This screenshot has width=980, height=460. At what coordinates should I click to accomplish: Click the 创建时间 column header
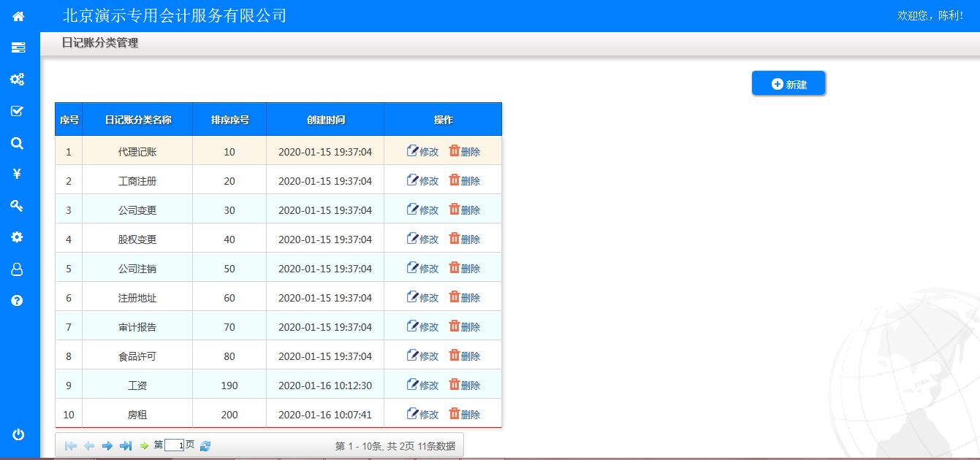[x=325, y=120]
